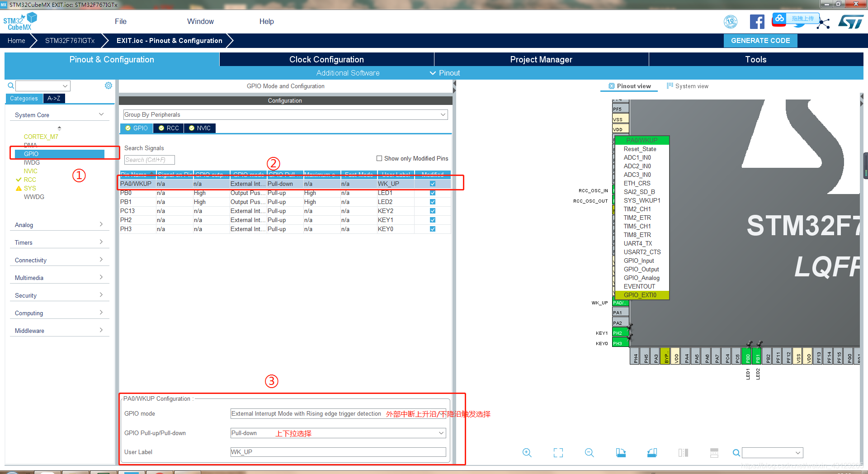
Task: Open the ST community network icon
Action: tap(824, 23)
